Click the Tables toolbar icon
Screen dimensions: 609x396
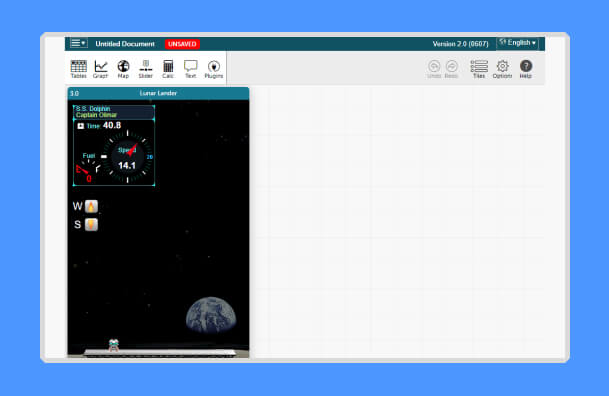[78, 69]
